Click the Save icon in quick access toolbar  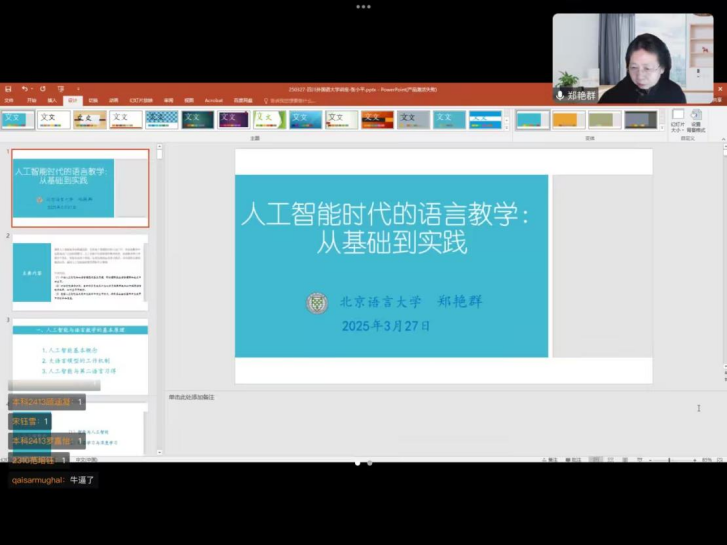(8, 89)
